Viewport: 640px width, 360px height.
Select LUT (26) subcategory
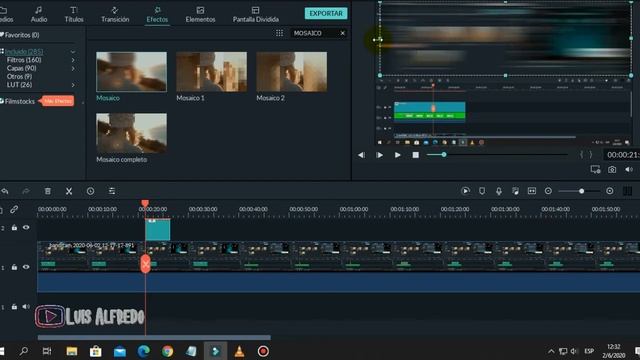point(19,84)
